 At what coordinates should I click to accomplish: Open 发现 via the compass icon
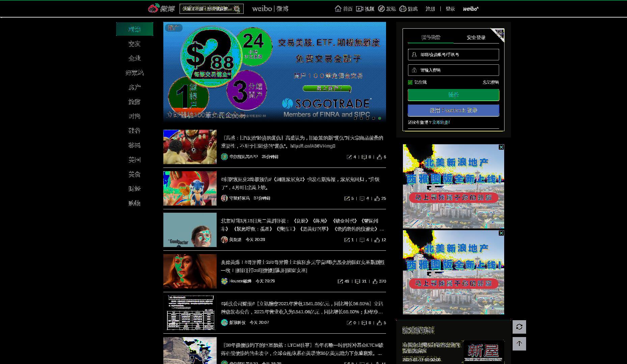pos(381,9)
